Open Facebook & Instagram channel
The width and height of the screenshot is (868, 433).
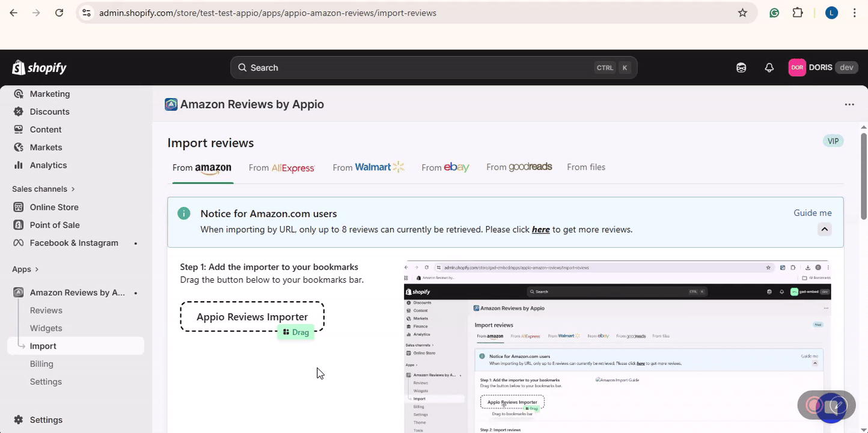click(x=74, y=243)
